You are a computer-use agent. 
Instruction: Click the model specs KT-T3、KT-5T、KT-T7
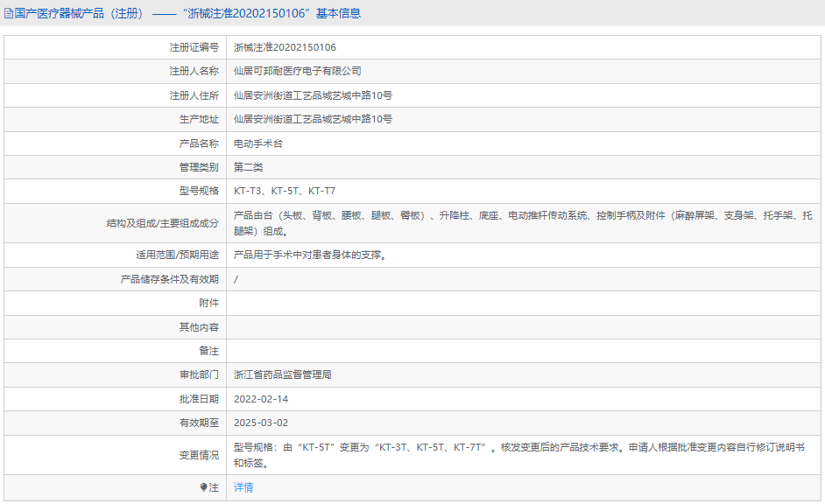coord(285,191)
